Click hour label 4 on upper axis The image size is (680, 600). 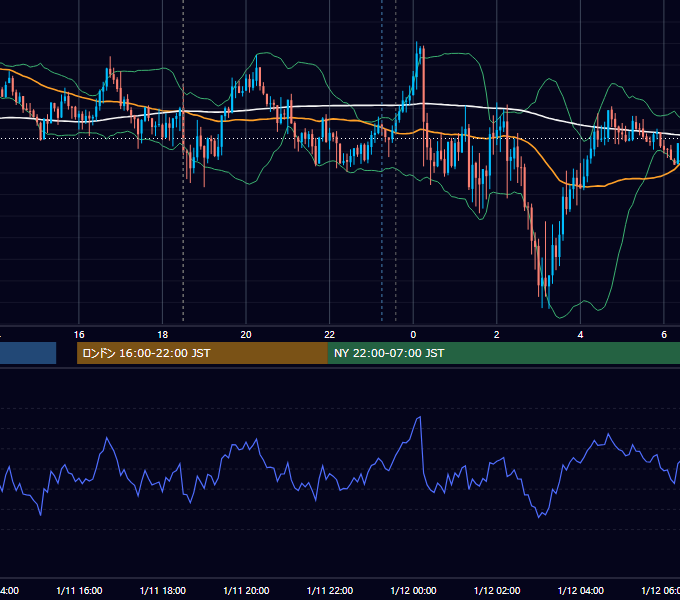click(x=580, y=335)
